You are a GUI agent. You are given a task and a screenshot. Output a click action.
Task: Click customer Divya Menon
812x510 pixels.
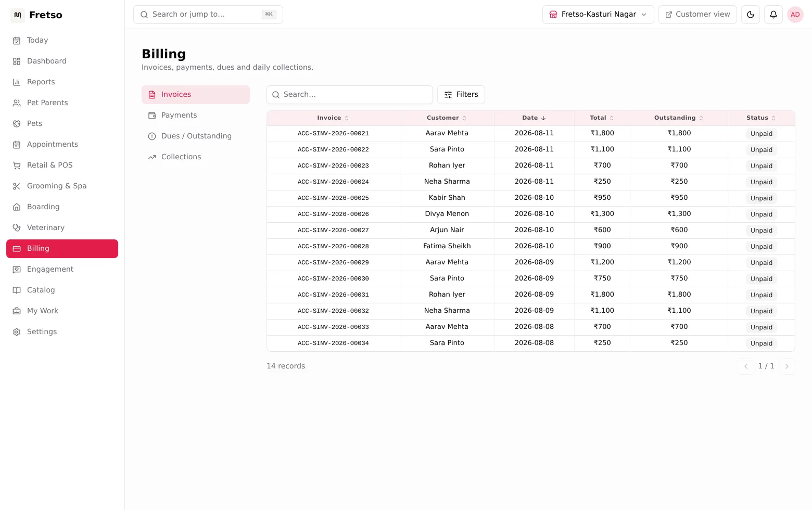tap(447, 214)
